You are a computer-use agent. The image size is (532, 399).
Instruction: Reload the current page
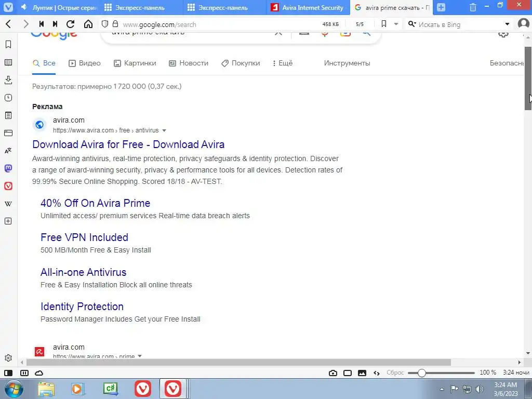(x=71, y=24)
